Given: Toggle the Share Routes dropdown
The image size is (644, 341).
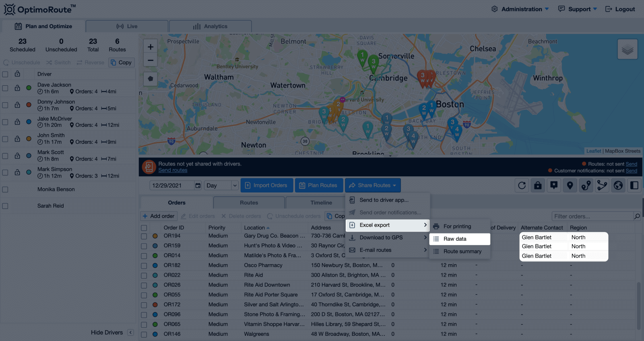Looking at the screenshot, I should click(x=373, y=185).
